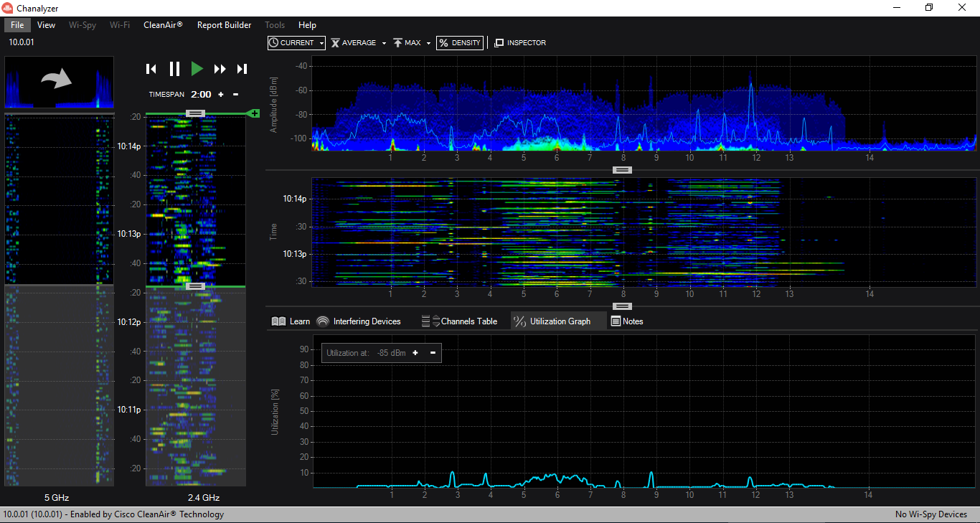Select the 5 GHz overview thumbnail
The image size is (980, 523).
tap(59, 82)
